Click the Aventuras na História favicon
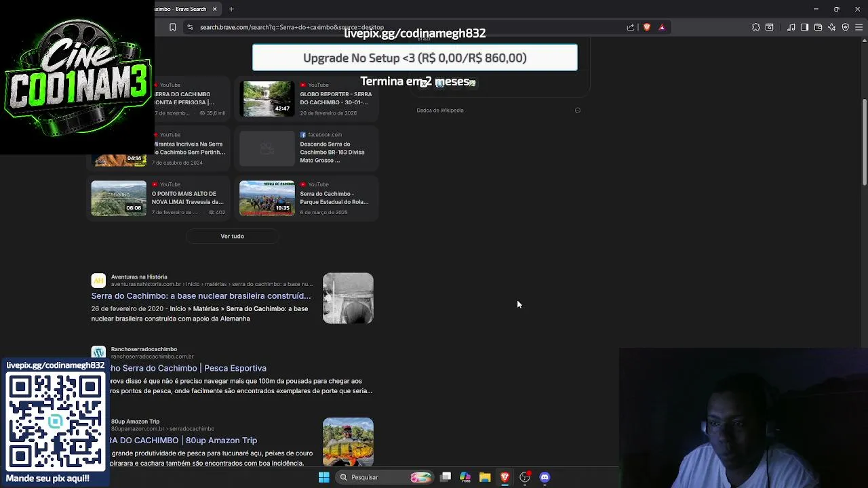 click(x=99, y=280)
